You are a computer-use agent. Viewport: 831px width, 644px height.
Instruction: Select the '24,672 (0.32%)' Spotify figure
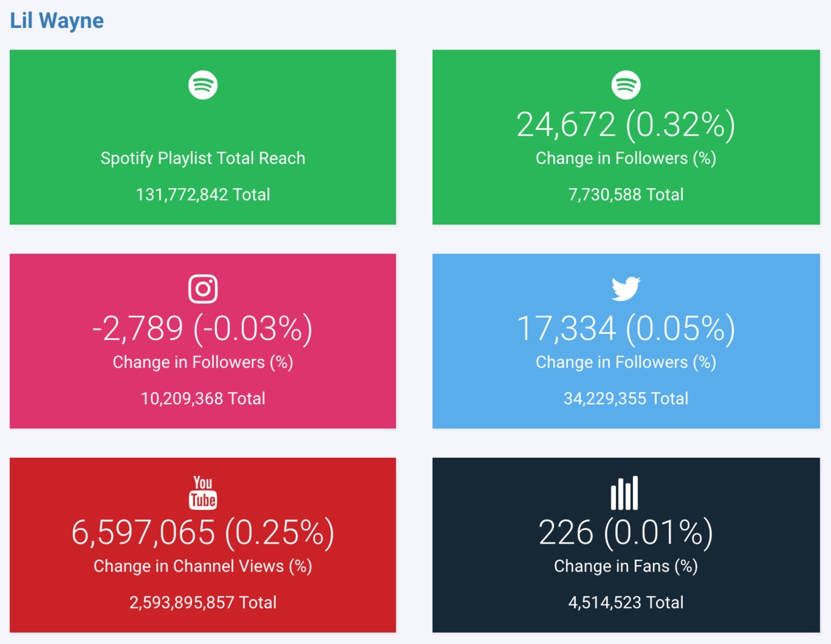pyautogui.click(x=626, y=125)
